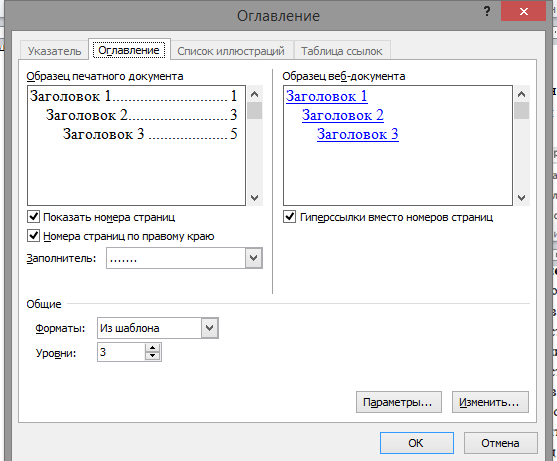Decrease Уровни value with down arrow
Image resolution: width=557 pixels, height=461 pixels.
point(153,356)
